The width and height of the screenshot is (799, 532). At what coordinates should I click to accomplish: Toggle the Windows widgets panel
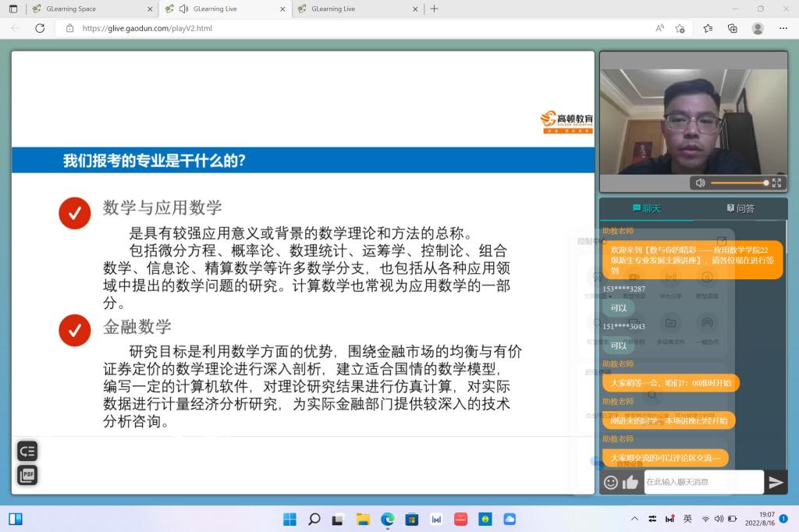pyautogui.click(x=16, y=519)
